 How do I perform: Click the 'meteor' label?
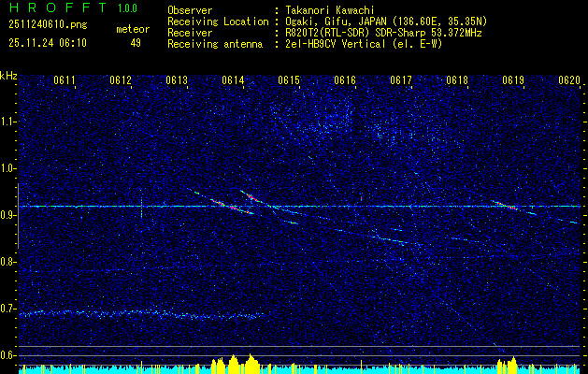coord(133,30)
